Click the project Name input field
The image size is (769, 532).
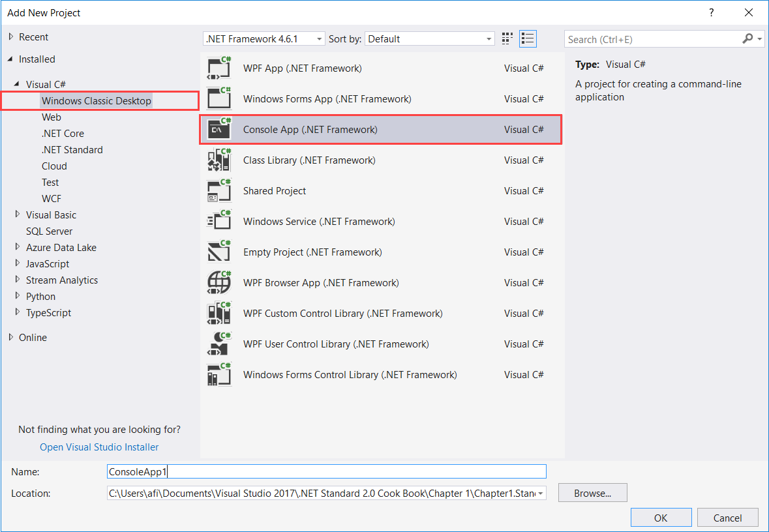click(x=326, y=471)
